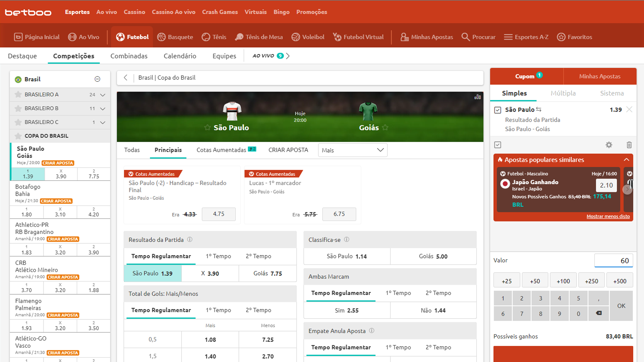
Task: Open Minhas Apostas tab in coupon panel
Action: click(x=600, y=76)
